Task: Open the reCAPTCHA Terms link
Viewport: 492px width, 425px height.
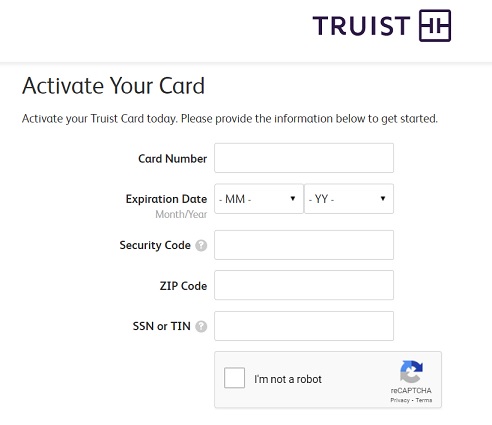Action: point(424,400)
